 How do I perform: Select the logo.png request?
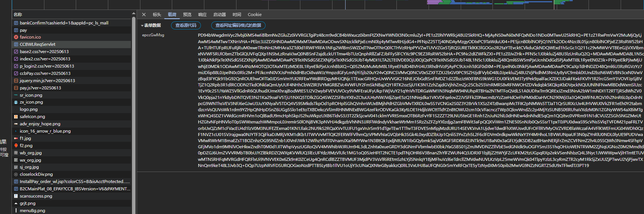click(72, 109)
